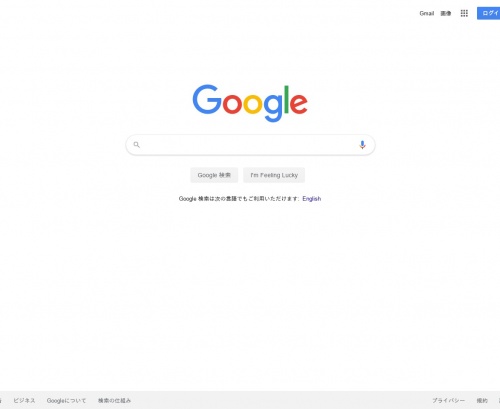Open the cut-off footer link after 規約
The width and height of the screenshot is (500, 409).
coord(499,400)
